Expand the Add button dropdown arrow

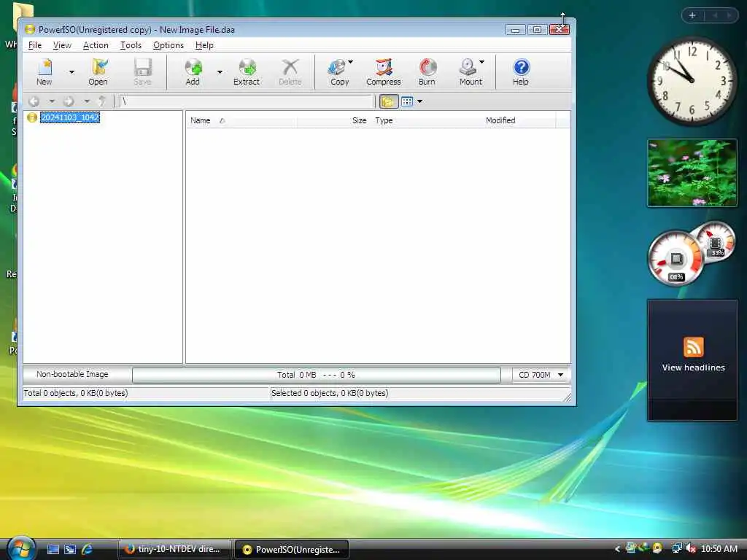coord(220,72)
